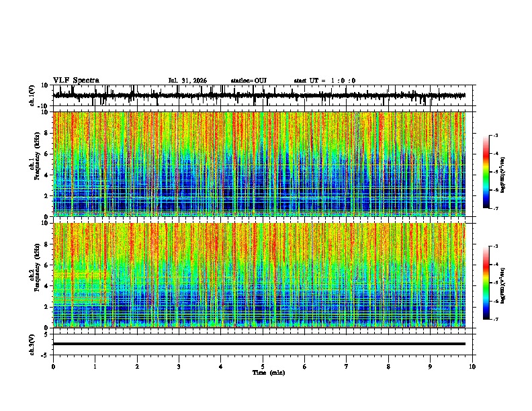Screen dimensions: 532x411
Task: Click the "-7" label on ch.1 colorbar
Action: [x=495, y=208]
